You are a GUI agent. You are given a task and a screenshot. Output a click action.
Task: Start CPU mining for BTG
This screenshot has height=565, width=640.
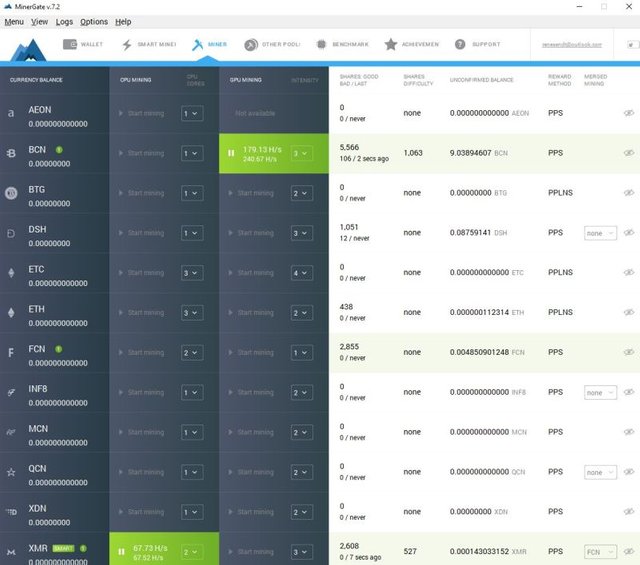(141, 193)
